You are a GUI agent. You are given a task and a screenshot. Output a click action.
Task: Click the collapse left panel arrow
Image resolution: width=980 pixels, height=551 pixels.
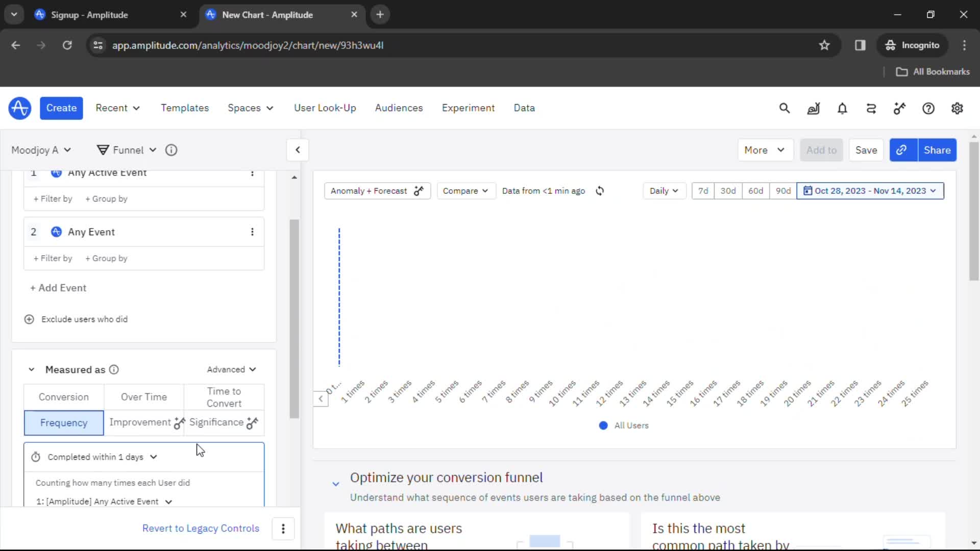click(298, 149)
